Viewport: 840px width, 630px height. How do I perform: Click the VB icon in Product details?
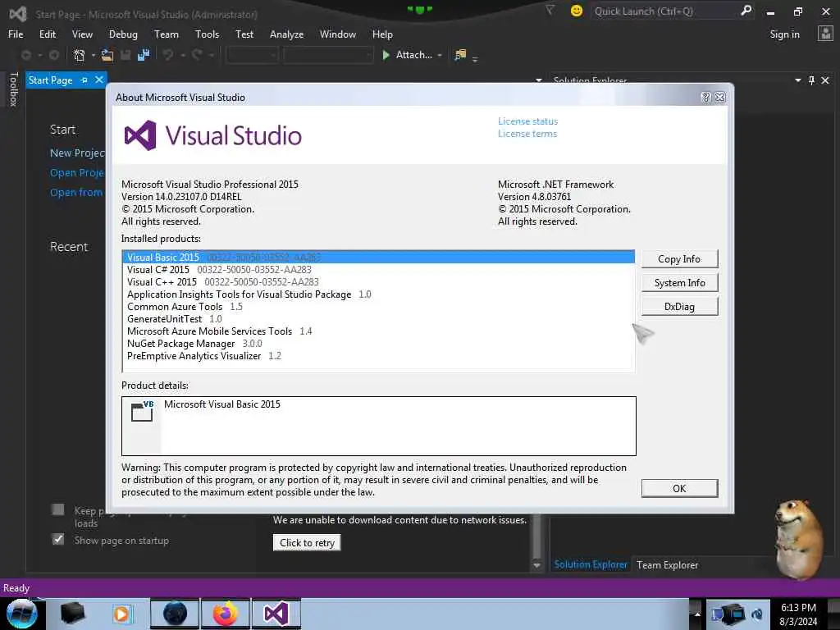(142, 411)
